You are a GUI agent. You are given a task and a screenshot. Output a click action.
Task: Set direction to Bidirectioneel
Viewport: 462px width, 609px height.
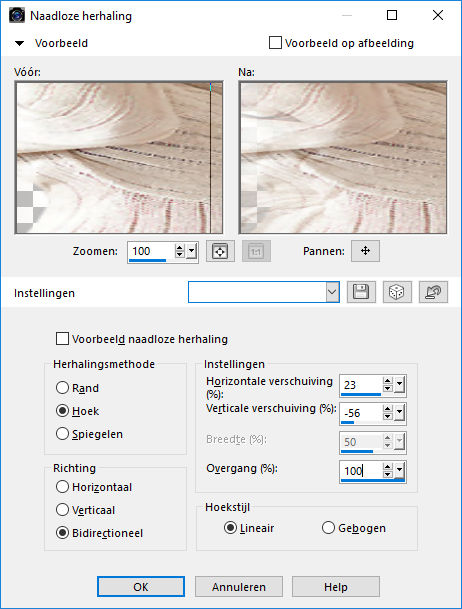click(x=62, y=532)
